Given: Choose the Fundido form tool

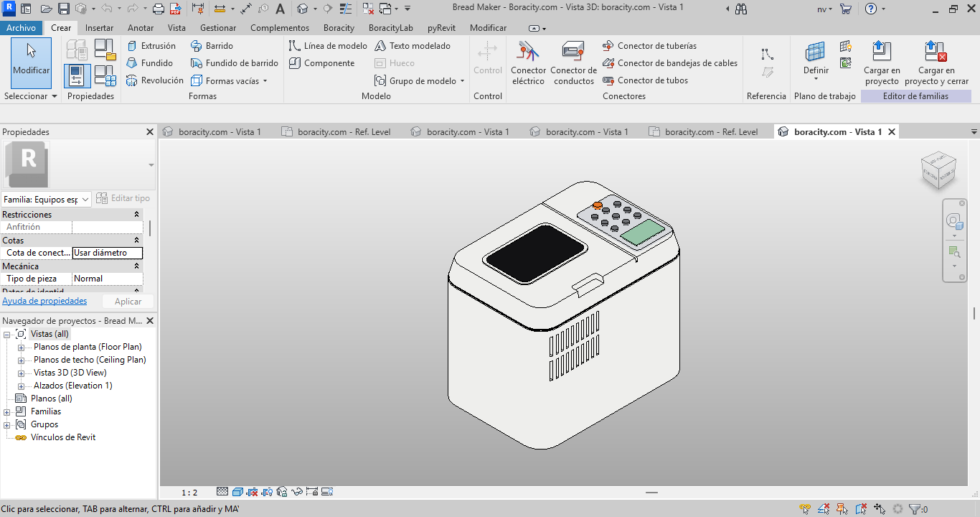Looking at the screenshot, I should pyautogui.click(x=149, y=63).
